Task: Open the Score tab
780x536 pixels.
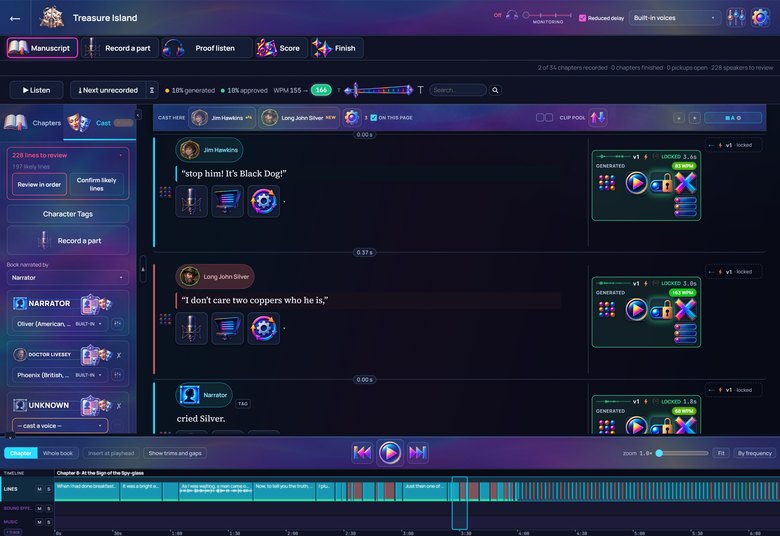Action: pos(281,48)
